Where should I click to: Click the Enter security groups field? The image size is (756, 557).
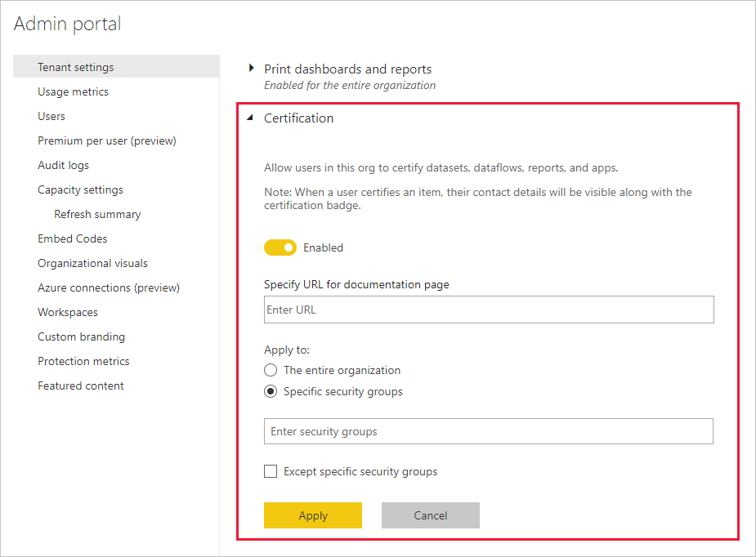(x=489, y=431)
